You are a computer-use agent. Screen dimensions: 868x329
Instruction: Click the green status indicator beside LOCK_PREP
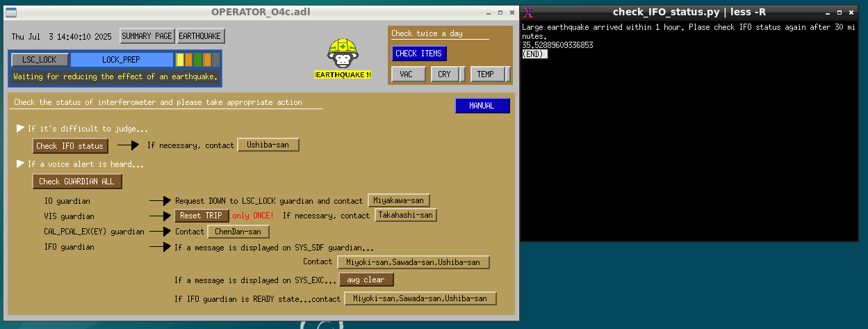pyautogui.click(x=198, y=60)
